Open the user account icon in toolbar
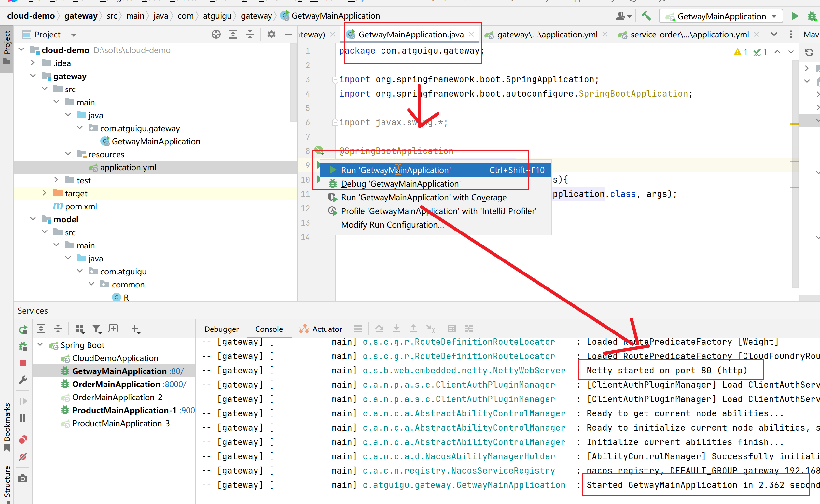Image resolution: width=820 pixels, height=504 pixels. click(x=623, y=16)
